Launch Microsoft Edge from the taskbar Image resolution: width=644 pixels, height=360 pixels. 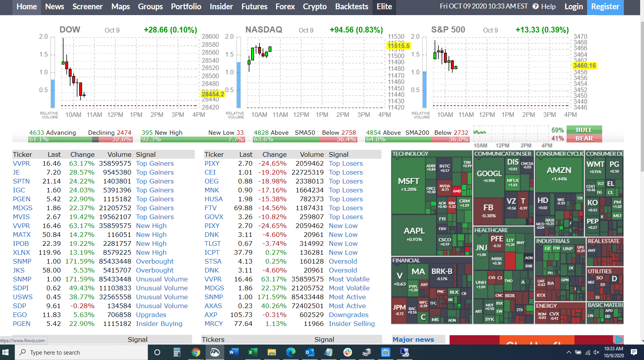290,352
